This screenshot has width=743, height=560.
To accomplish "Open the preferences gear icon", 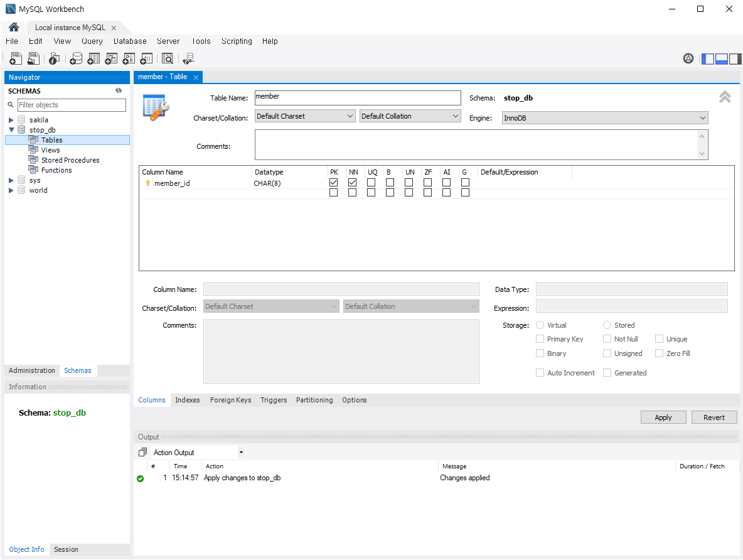I will coord(688,58).
